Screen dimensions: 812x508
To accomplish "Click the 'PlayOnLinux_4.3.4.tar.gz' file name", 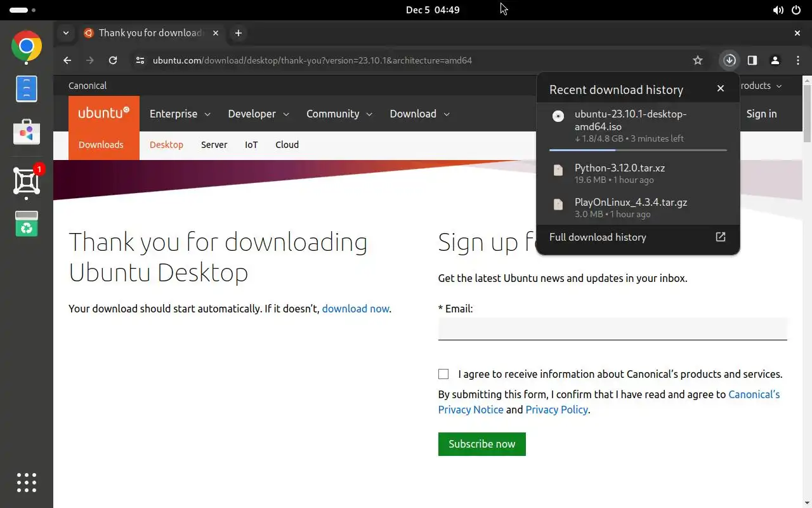I will pyautogui.click(x=631, y=202).
